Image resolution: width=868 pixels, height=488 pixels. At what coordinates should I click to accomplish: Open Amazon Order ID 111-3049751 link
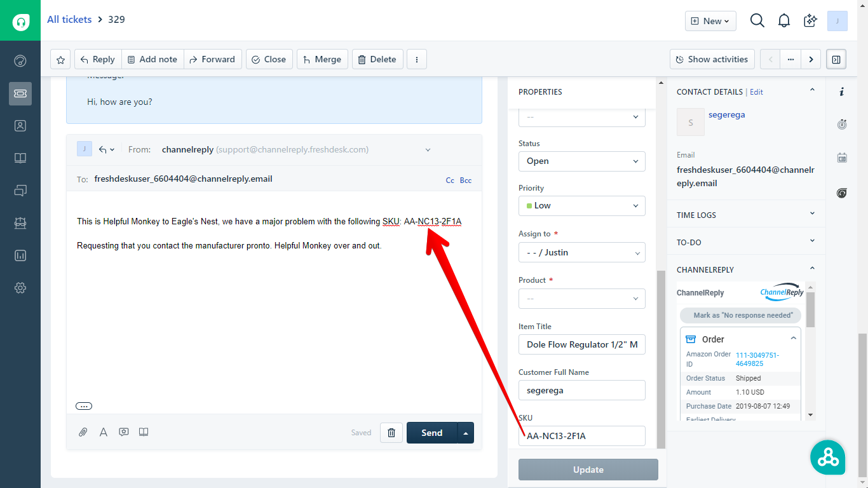(757, 360)
